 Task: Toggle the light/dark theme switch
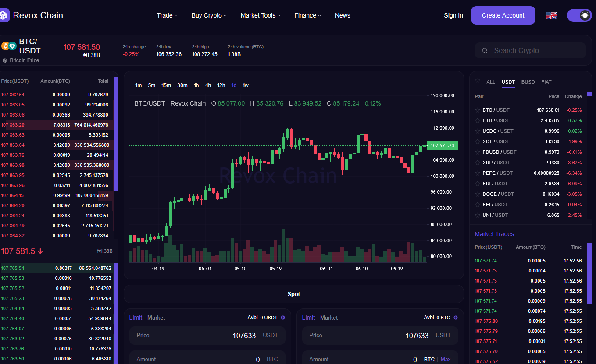click(579, 15)
